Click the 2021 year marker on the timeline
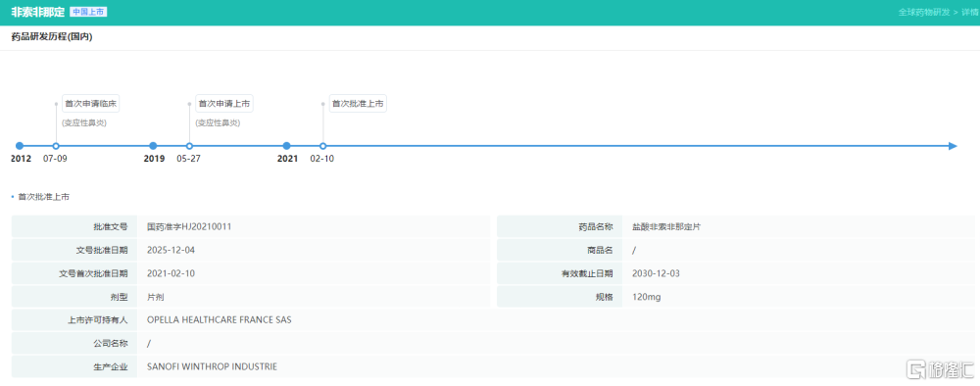The height and width of the screenshot is (386, 980). (x=287, y=146)
